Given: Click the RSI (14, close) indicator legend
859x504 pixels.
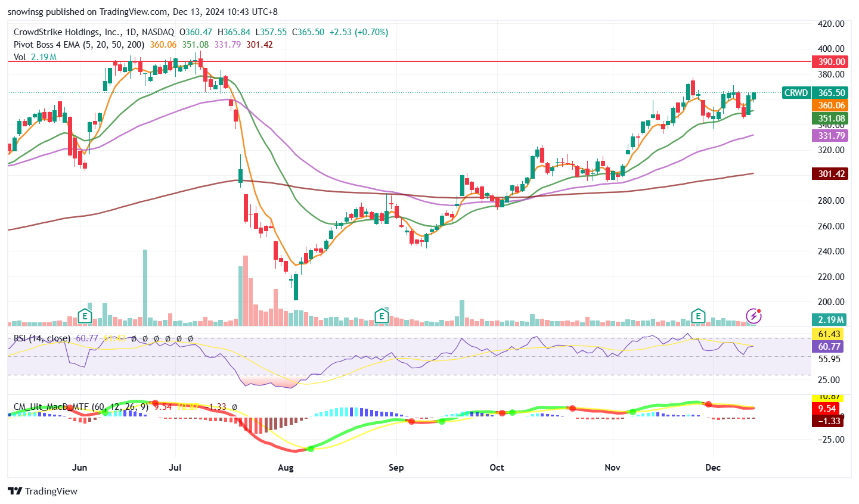Looking at the screenshot, I should pos(42,338).
